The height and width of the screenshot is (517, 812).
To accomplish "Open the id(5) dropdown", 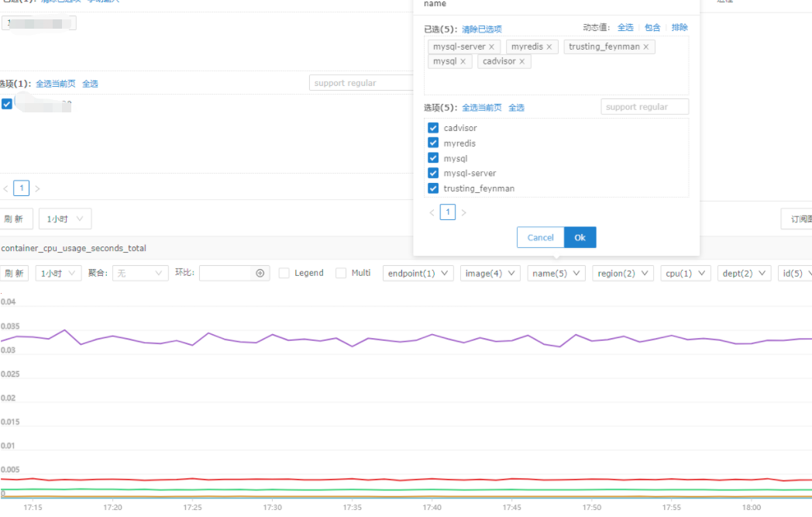I will tap(795, 273).
